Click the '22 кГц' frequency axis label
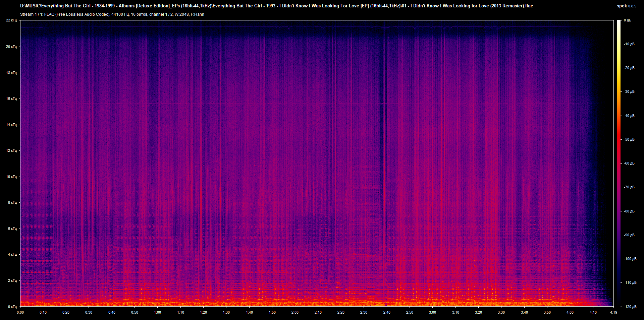Screen dimensions: 644x320 pyautogui.click(x=11, y=20)
